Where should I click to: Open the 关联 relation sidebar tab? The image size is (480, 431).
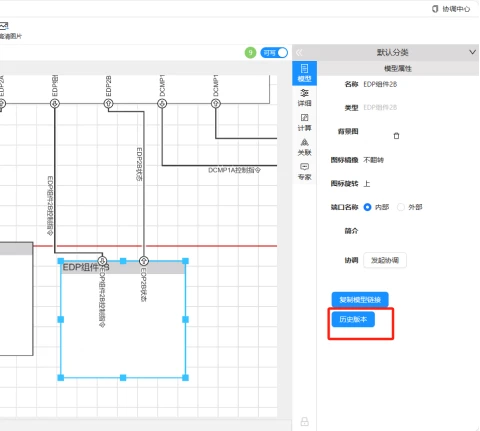[x=304, y=147]
